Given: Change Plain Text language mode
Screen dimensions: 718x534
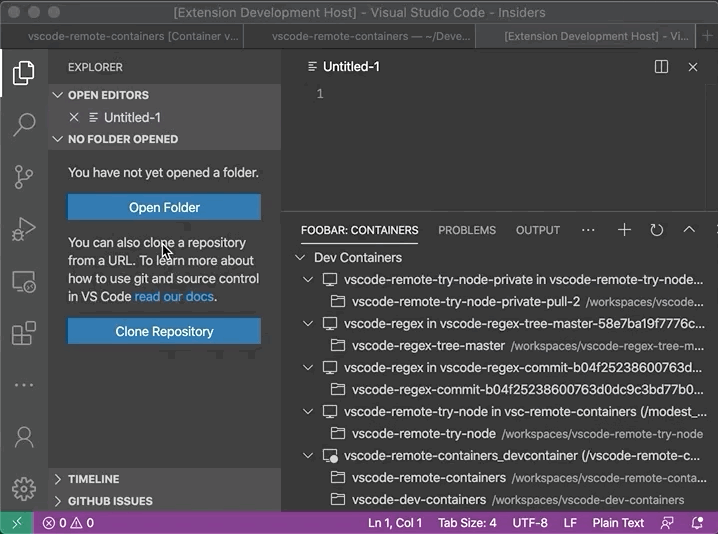Looking at the screenshot, I should click(618, 523).
